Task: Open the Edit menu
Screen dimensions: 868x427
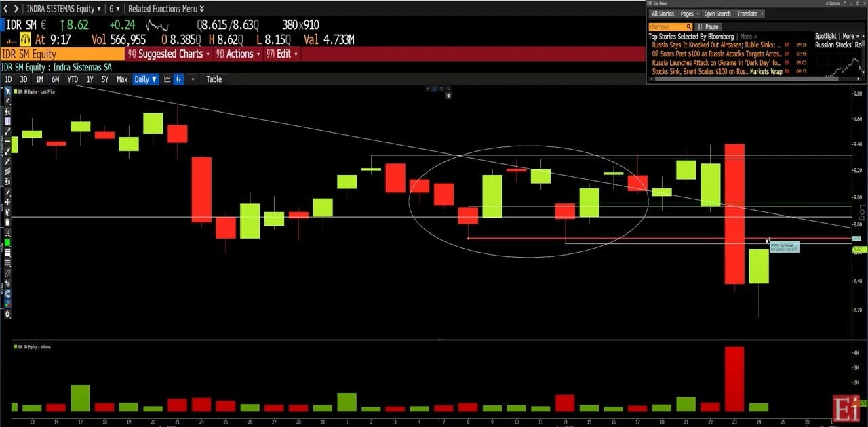Action: [x=282, y=54]
